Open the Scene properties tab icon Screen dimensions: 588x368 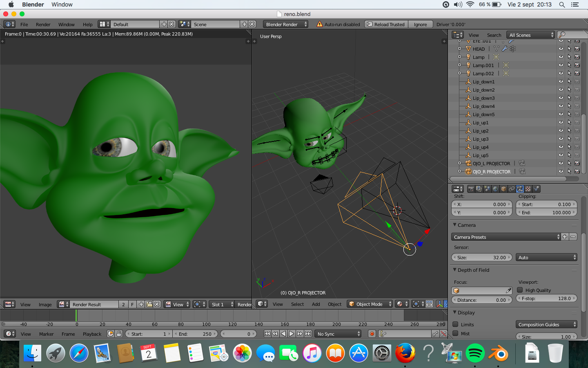487,189
